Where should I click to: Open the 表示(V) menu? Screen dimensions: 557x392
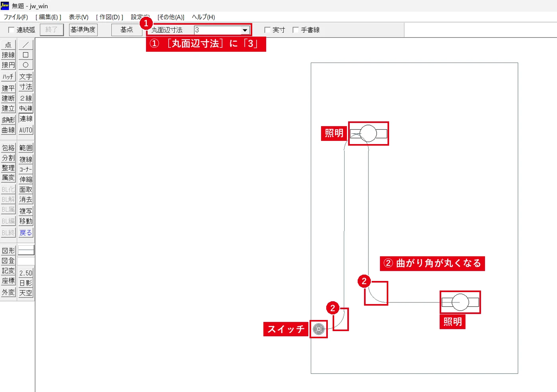78,17
